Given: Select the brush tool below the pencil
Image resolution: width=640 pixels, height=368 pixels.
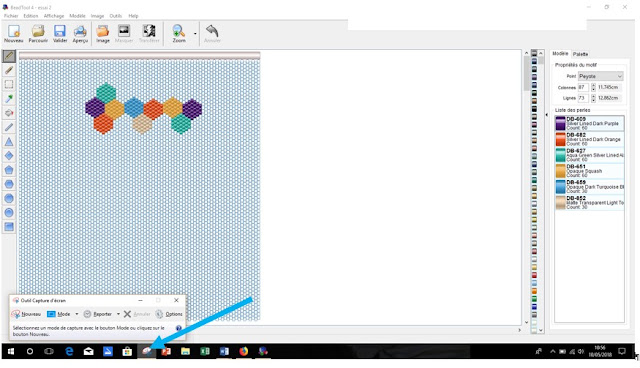Looking at the screenshot, I should click(9, 70).
